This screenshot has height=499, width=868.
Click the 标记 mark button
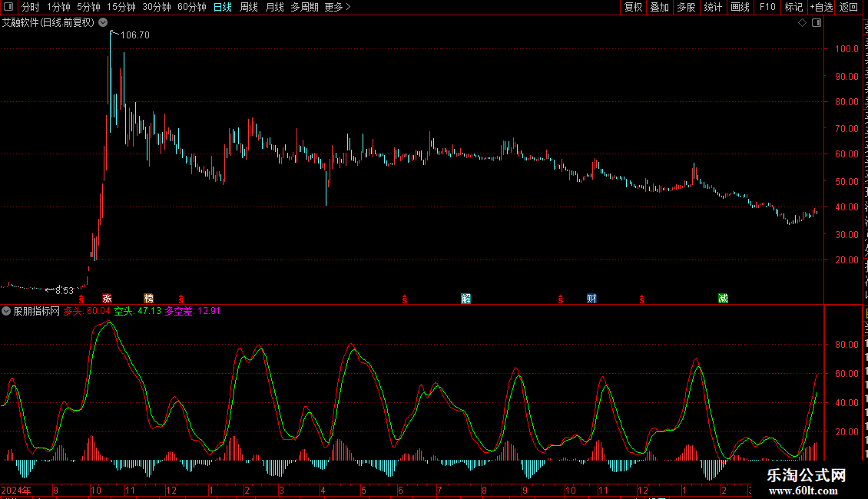tap(793, 7)
